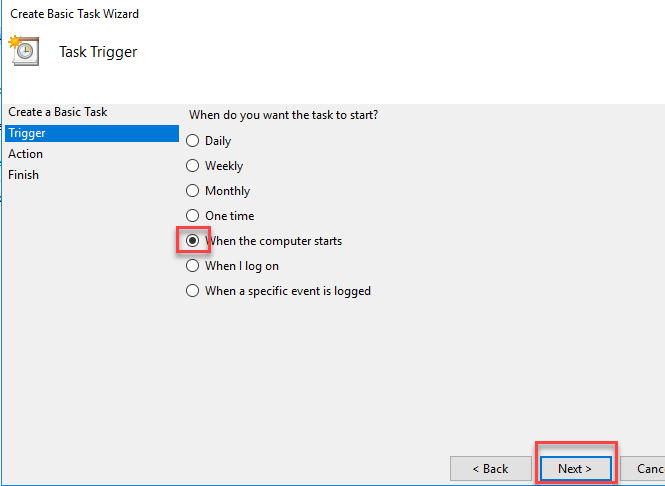Choose the Weekly radio button
This screenshot has width=665, height=486.
click(193, 166)
